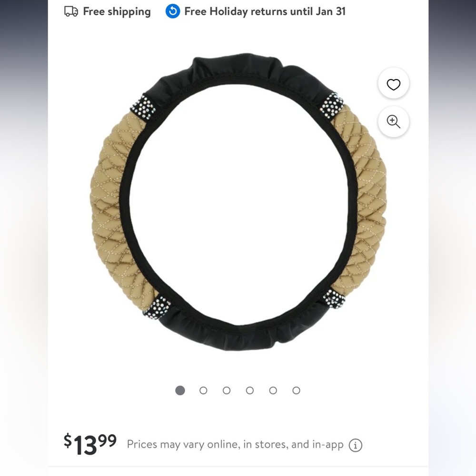Open Free Holiday returns until Jan 31
The image size is (476, 476).
point(265,11)
